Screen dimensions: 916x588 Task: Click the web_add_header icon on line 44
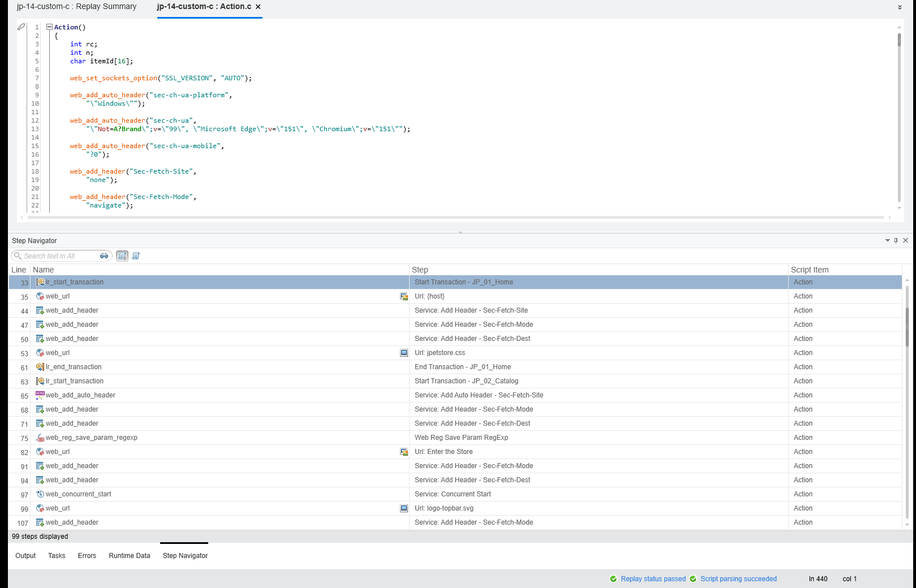tap(40, 310)
